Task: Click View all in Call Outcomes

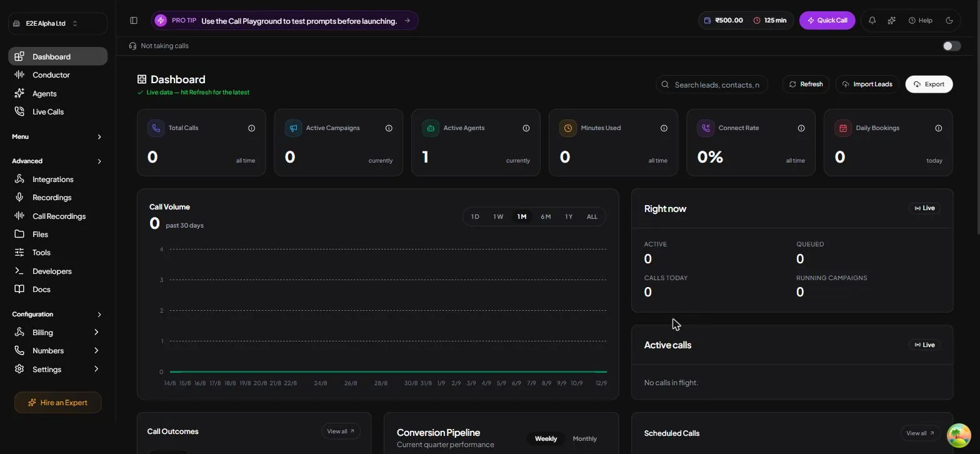Action: tap(341, 431)
